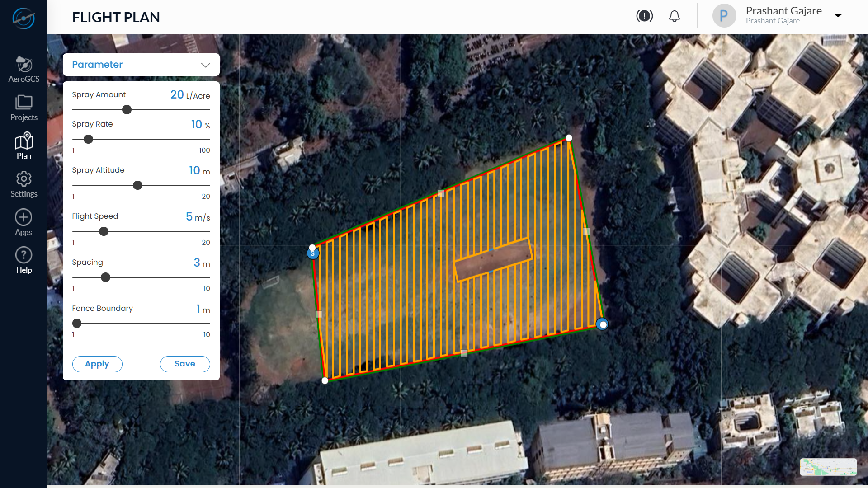Click the Spray Altitude slider handle

tap(138, 185)
